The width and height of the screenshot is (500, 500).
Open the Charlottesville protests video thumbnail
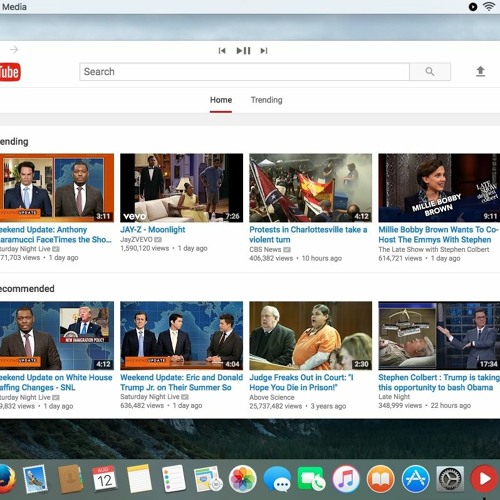(x=311, y=188)
